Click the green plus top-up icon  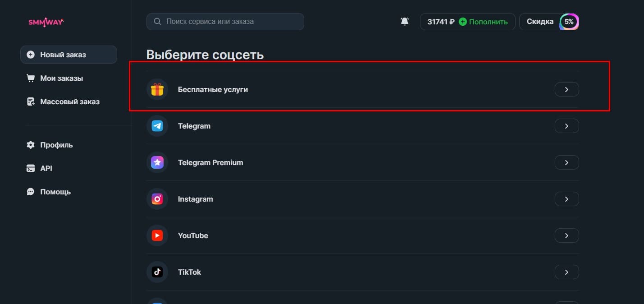[462, 22]
